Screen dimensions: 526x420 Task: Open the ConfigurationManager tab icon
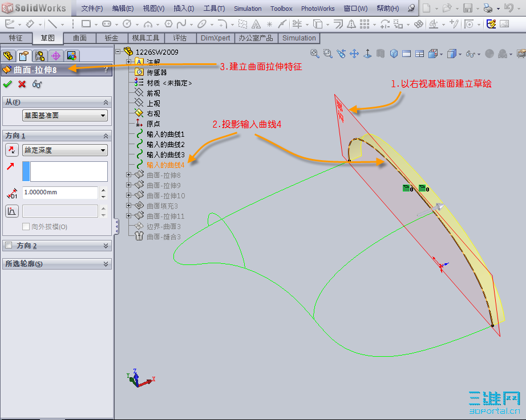41,56
